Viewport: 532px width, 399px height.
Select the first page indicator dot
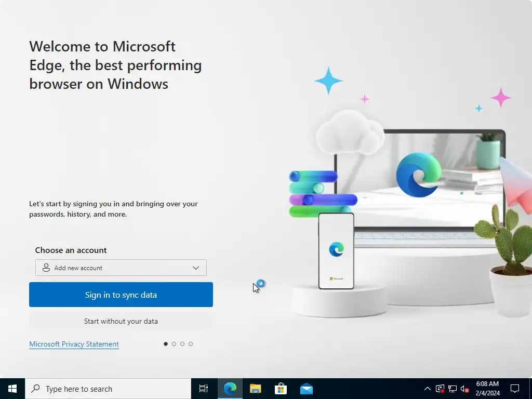[x=166, y=344]
